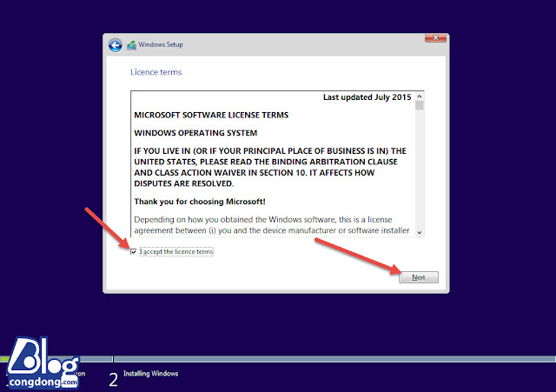Image resolution: width=556 pixels, height=392 pixels.
Task: Click the licence text scroll up arrow
Action: coord(420,96)
